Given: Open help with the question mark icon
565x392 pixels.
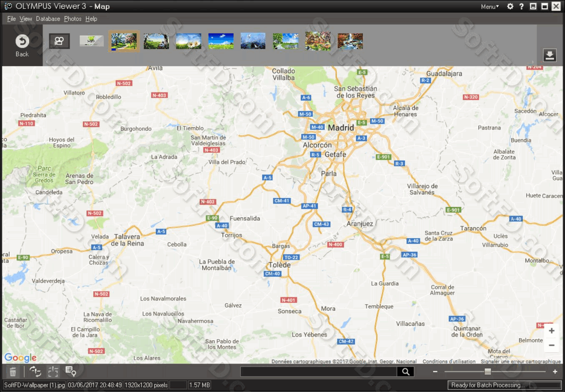Looking at the screenshot, I should click(x=521, y=6).
